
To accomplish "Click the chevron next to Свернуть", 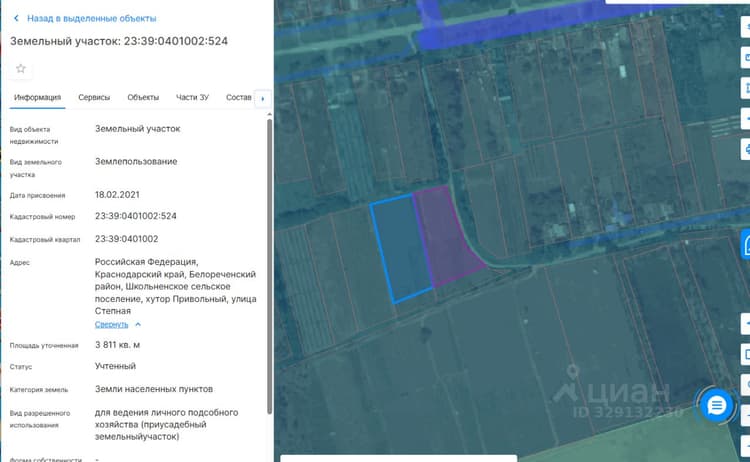I will 138,324.
